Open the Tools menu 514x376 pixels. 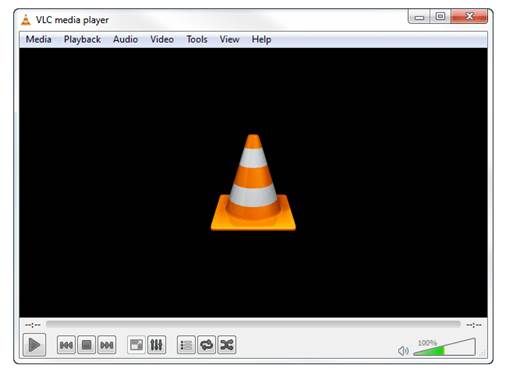(197, 39)
